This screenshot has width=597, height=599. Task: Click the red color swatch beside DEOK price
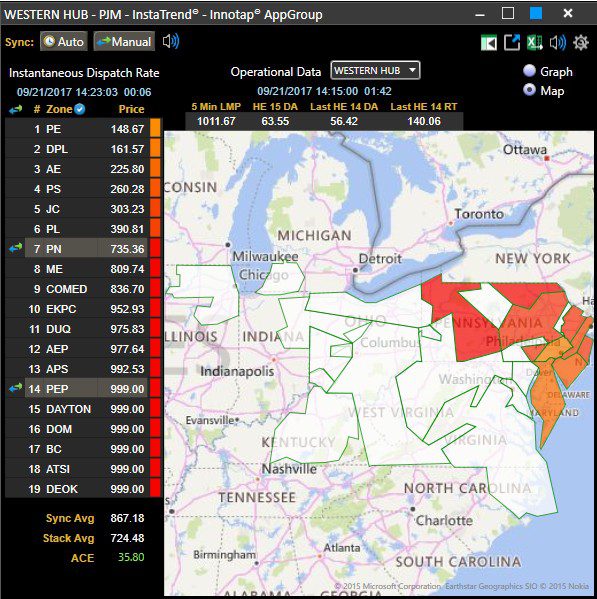coord(155,488)
